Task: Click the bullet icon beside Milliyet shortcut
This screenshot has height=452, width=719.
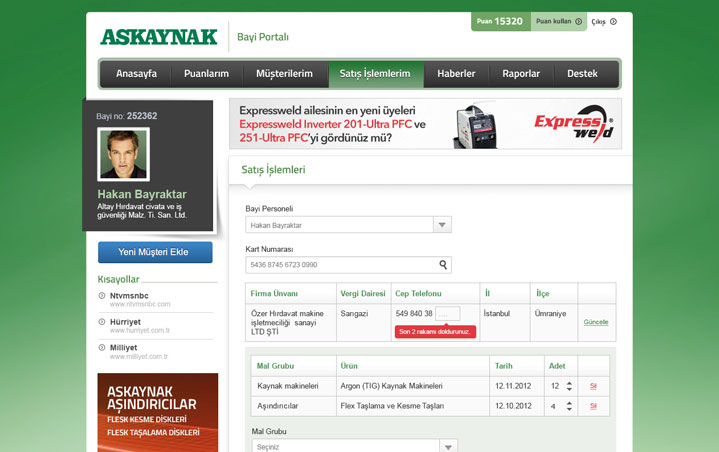Action: pyautogui.click(x=102, y=347)
